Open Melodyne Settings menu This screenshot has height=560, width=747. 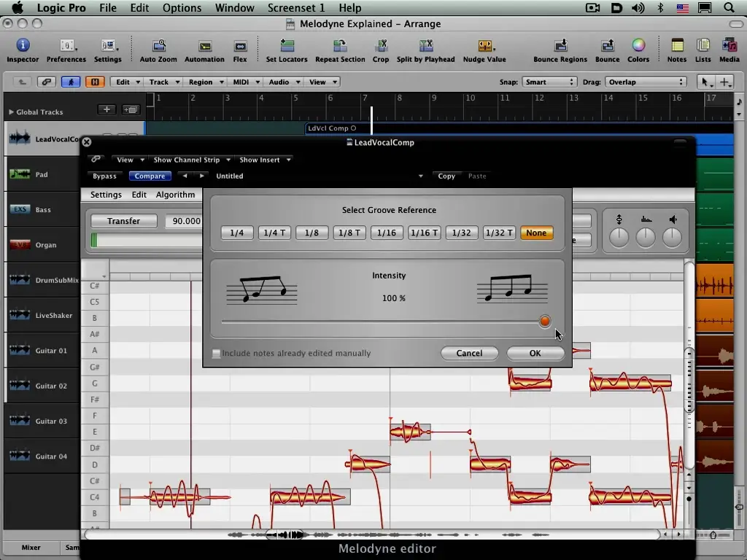[x=106, y=194]
